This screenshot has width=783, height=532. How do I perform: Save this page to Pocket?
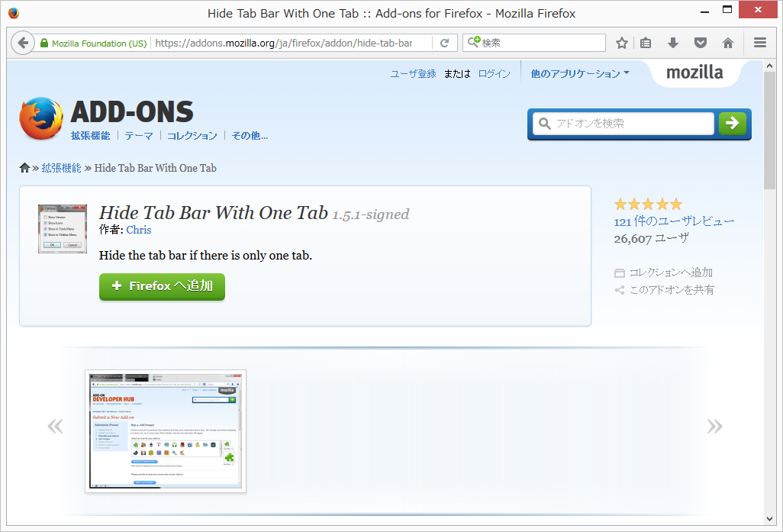(x=701, y=43)
